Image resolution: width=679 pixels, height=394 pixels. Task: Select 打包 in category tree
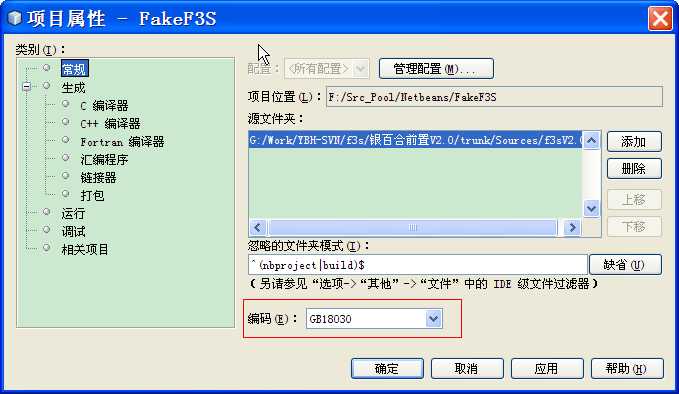(x=92, y=195)
